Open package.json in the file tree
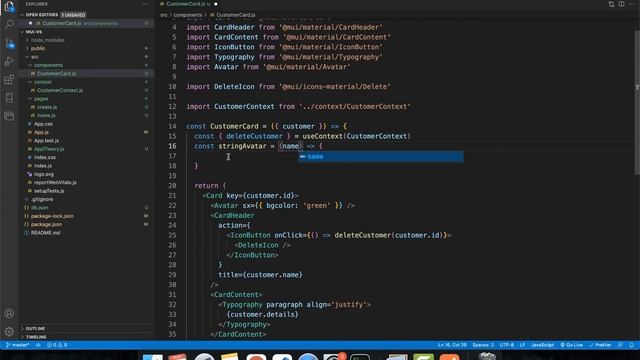The height and width of the screenshot is (360, 640). (46, 224)
